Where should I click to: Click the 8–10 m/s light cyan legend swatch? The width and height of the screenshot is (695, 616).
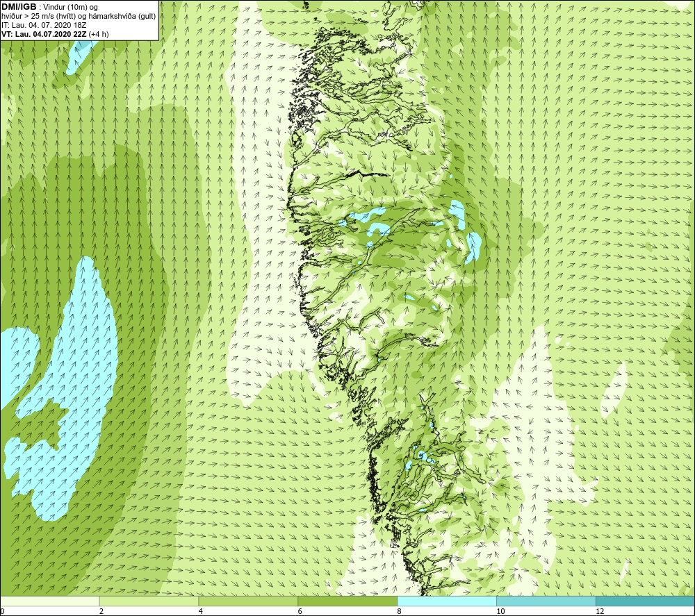pyautogui.click(x=447, y=601)
